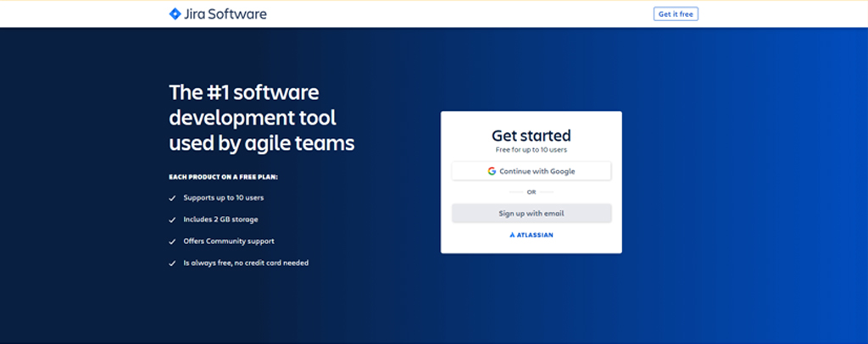This screenshot has width=868, height=344.
Task: Click 'EACH PRODUCT ON A FREE PLAN:' label
Action: tap(223, 178)
